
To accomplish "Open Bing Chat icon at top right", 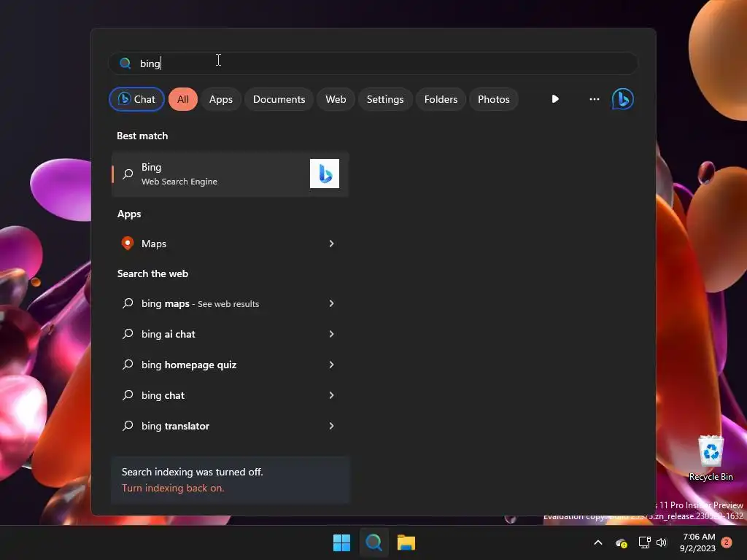I will 623,99.
